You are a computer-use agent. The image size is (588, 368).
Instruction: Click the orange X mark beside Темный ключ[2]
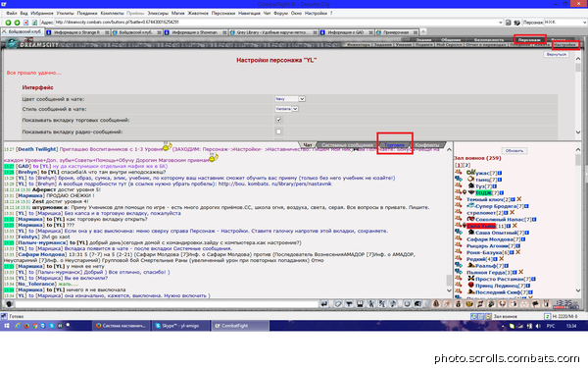pyautogui.click(x=519, y=199)
